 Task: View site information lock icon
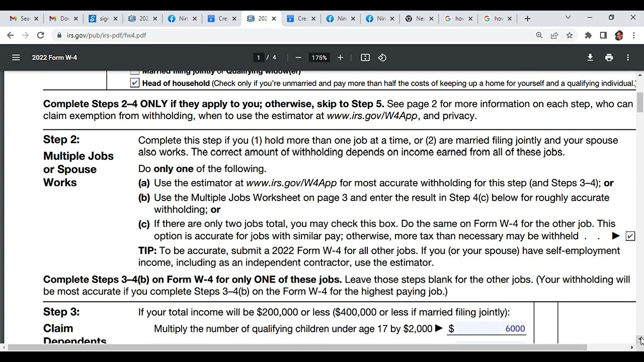[59, 35]
